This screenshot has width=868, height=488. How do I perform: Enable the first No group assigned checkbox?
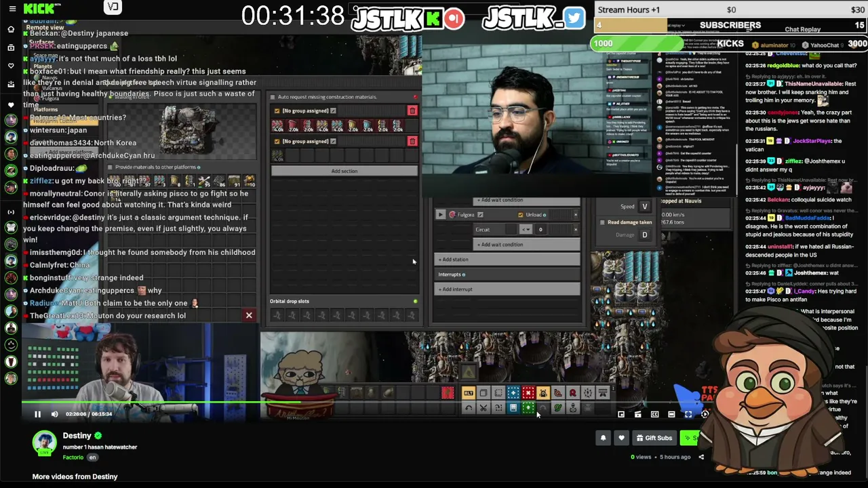pyautogui.click(x=277, y=111)
